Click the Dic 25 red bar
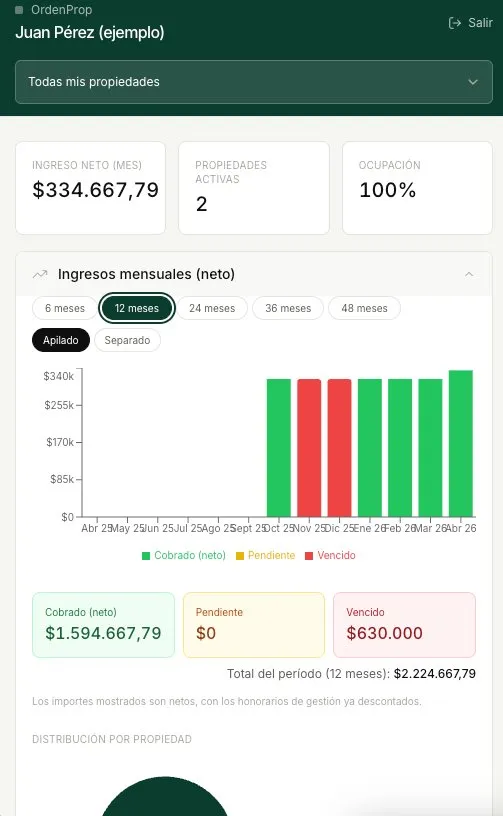This screenshot has height=816, width=503. point(339,448)
